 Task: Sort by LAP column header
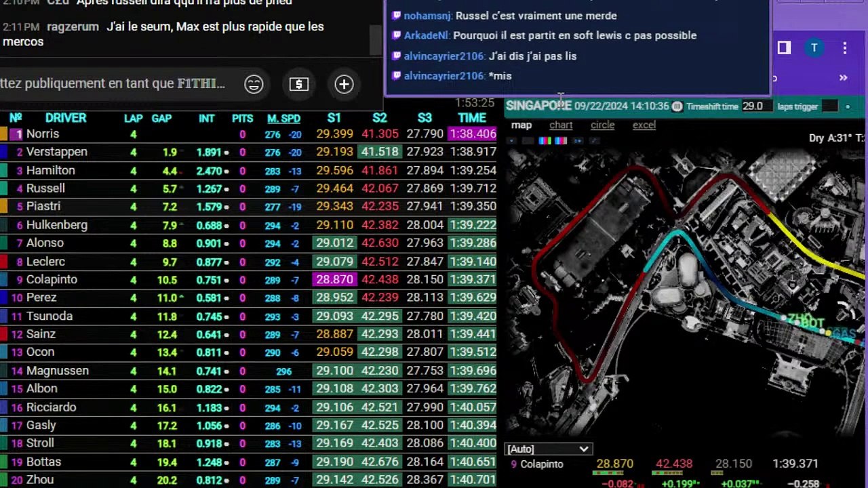133,118
